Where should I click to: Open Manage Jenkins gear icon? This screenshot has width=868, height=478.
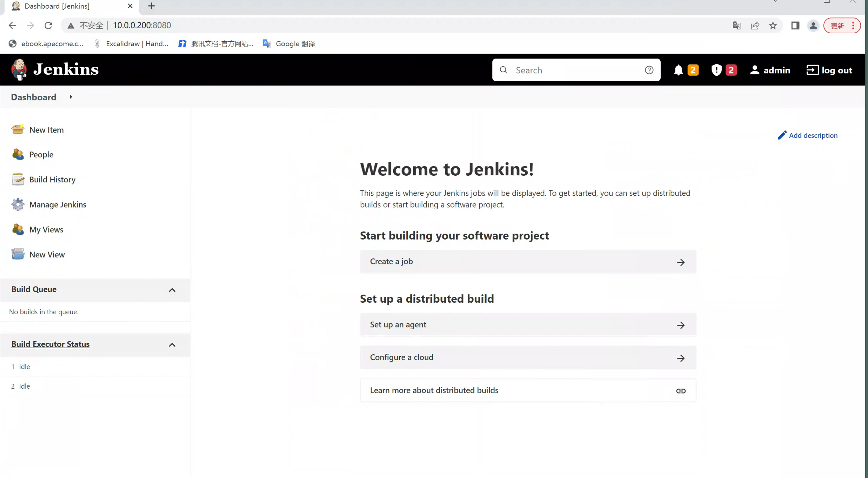(17, 204)
